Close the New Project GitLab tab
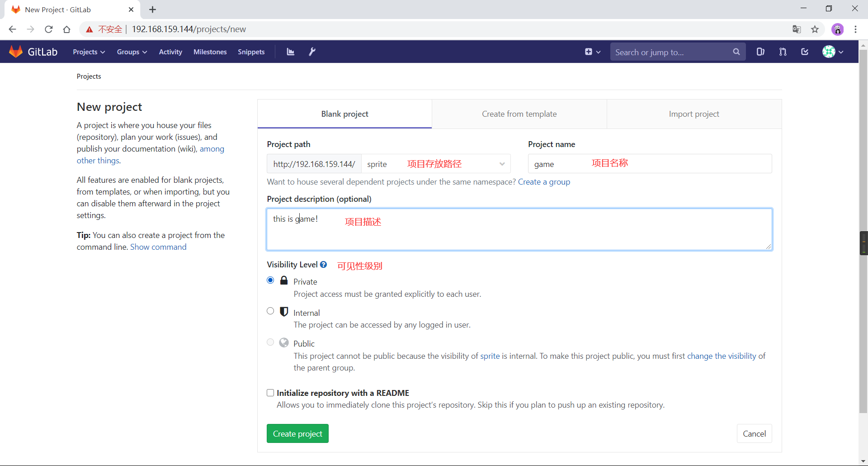Viewport: 868px width, 466px height. (x=131, y=10)
